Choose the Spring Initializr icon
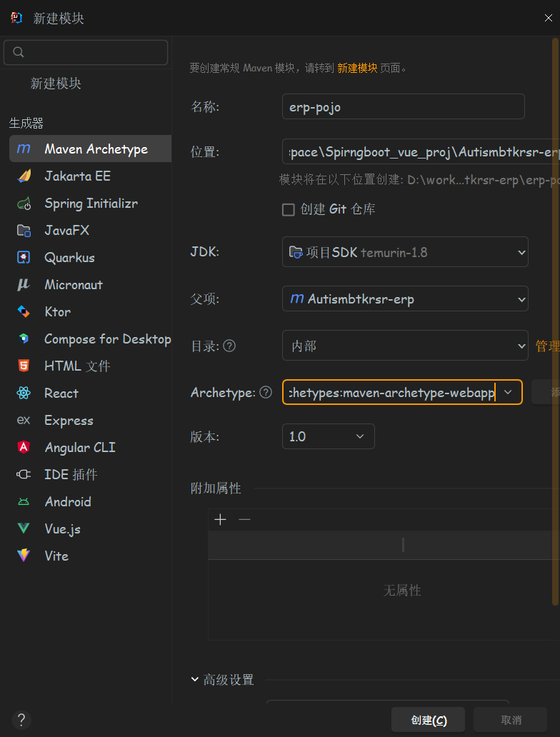This screenshot has height=737, width=560. point(24,204)
